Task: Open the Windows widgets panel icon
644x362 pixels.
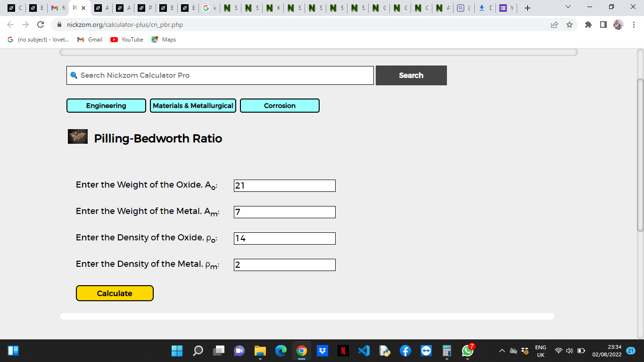Action: [13, 351]
